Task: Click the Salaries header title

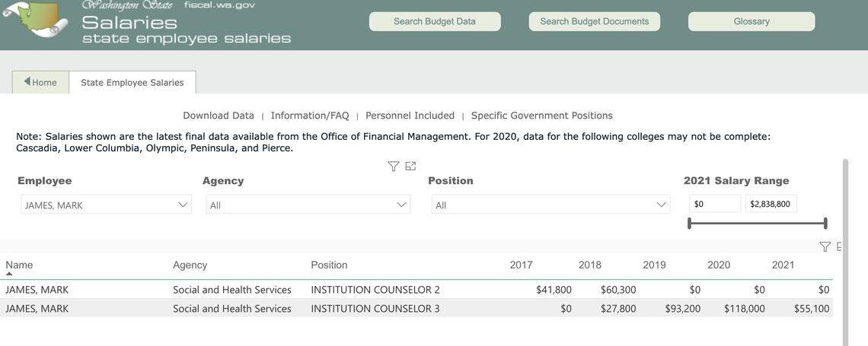Action: (x=129, y=23)
